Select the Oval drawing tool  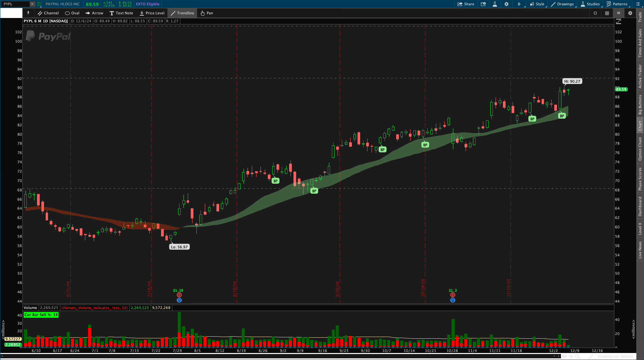(x=72, y=13)
